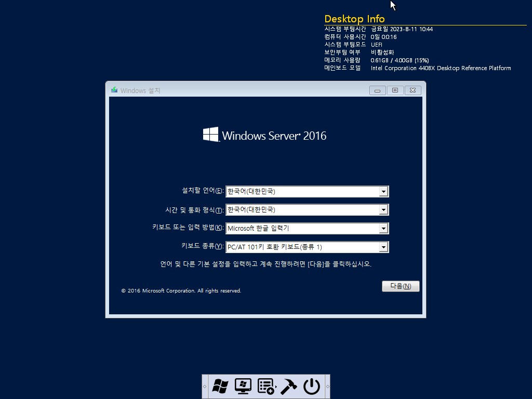Click the 메모리 사용량 value 0.61GB / 4.00GB
This screenshot has height=399, width=532.
coord(400,60)
